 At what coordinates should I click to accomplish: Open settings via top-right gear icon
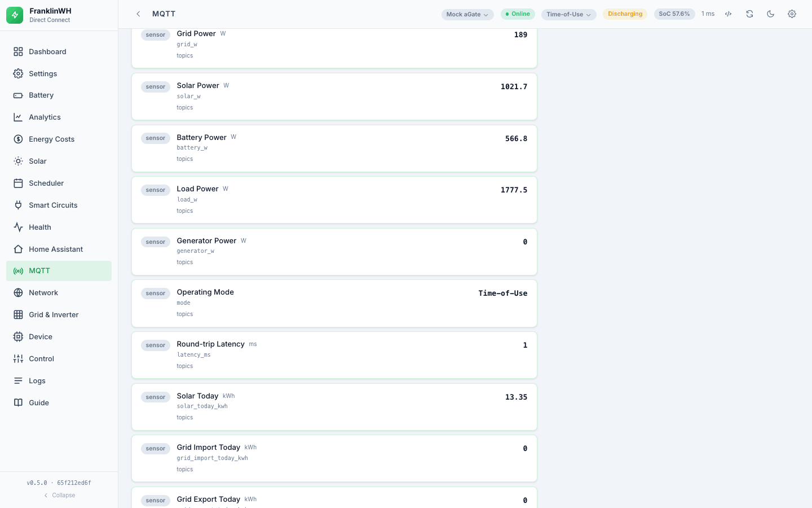(x=792, y=14)
